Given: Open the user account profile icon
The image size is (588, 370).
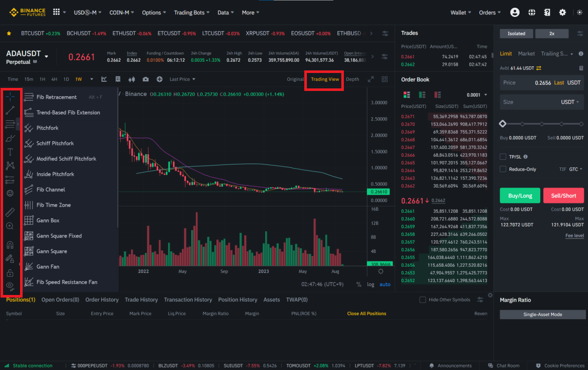Looking at the screenshot, I should tap(515, 12).
